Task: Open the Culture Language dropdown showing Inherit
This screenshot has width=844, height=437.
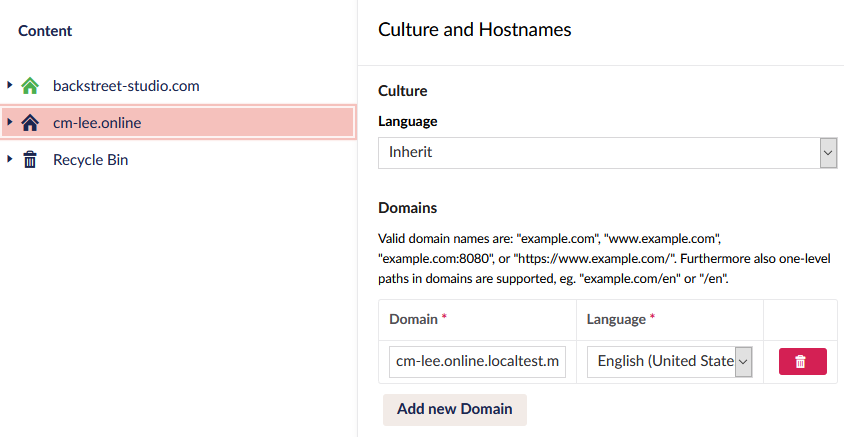Action: click(607, 153)
